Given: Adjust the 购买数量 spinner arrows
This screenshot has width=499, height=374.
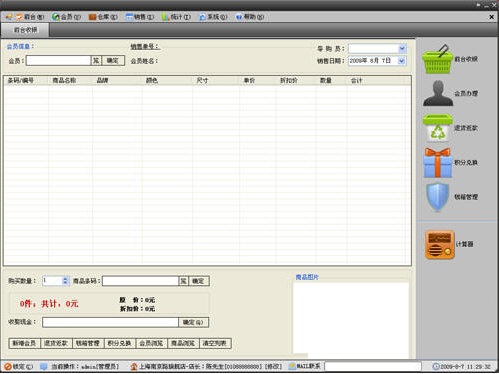Looking at the screenshot, I should pos(65,281).
